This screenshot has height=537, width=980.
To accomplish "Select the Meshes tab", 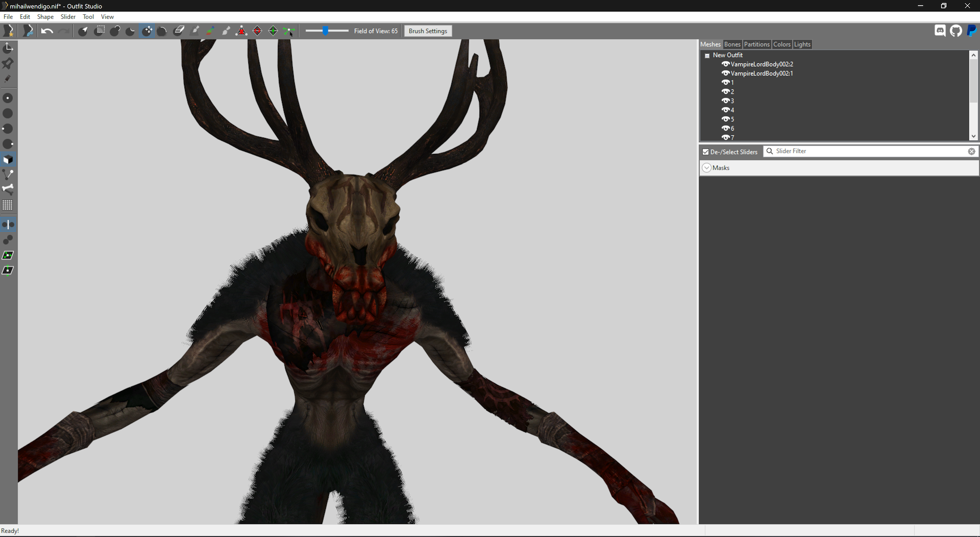I will point(710,44).
